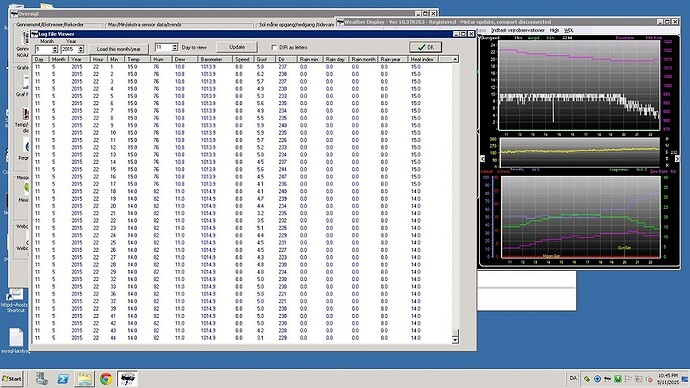690x388 pixels.
Task: Open the WDL menu in Weather Display
Action: 569,30
